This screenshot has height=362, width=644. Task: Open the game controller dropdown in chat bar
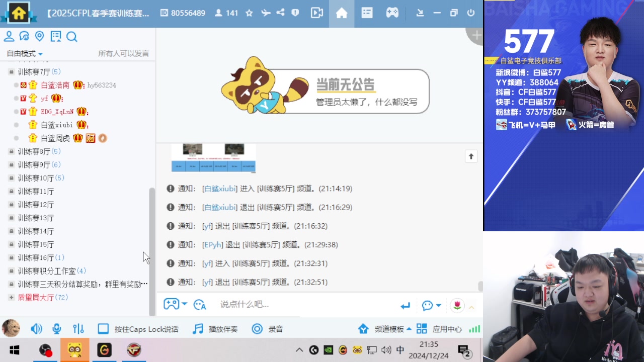click(x=175, y=304)
